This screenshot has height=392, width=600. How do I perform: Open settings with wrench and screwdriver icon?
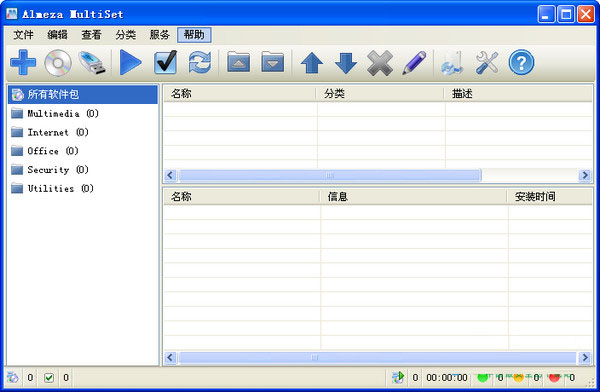tap(487, 63)
